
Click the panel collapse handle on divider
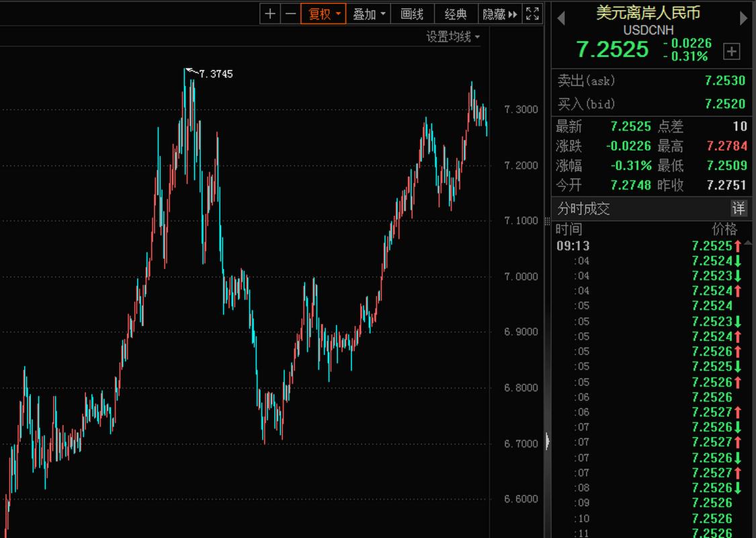pyautogui.click(x=548, y=442)
